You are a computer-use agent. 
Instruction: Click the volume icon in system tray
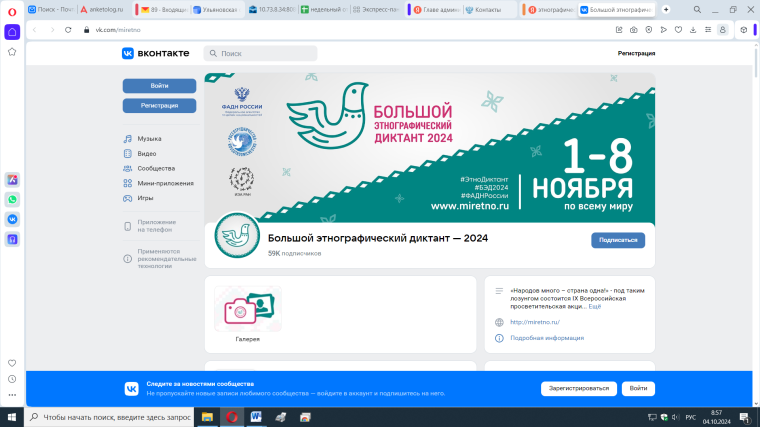pyautogui.click(x=676, y=417)
